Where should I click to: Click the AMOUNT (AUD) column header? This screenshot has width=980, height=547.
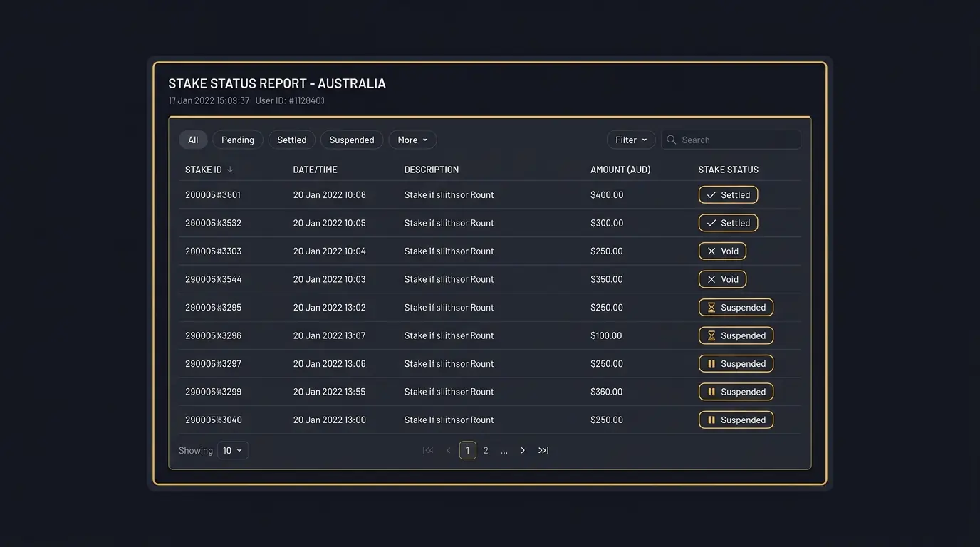620,170
